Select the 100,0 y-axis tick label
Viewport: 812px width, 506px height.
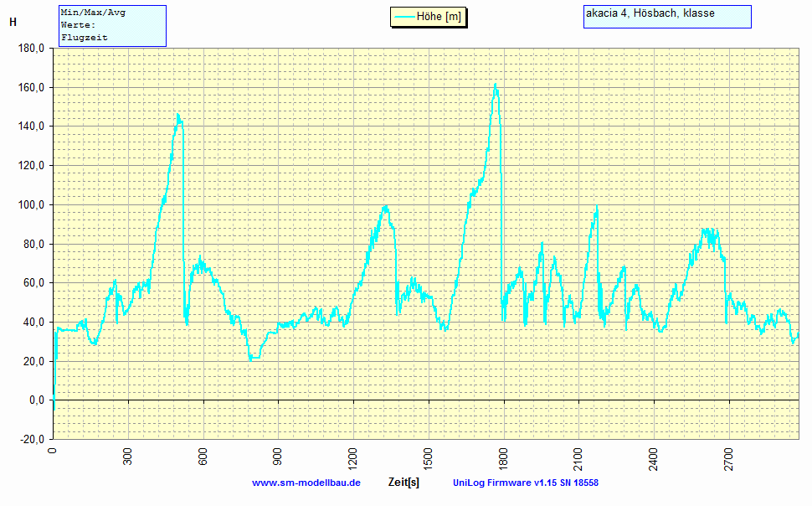31,205
